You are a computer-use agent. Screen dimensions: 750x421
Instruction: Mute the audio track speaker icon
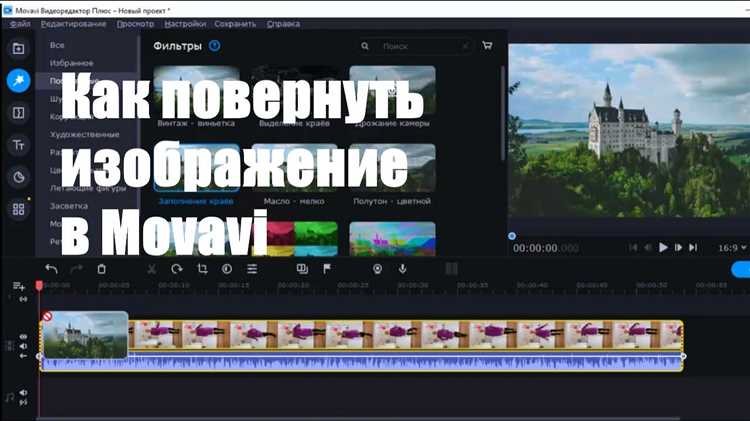pos(23,393)
